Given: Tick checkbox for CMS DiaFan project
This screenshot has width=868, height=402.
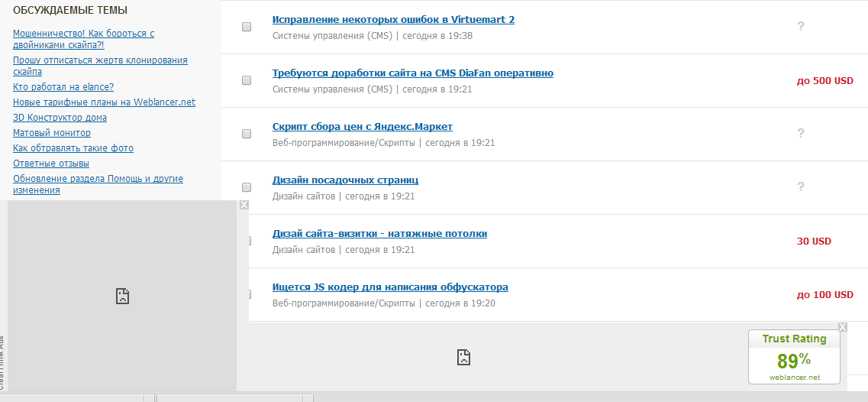Looking at the screenshot, I should (247, 80).
